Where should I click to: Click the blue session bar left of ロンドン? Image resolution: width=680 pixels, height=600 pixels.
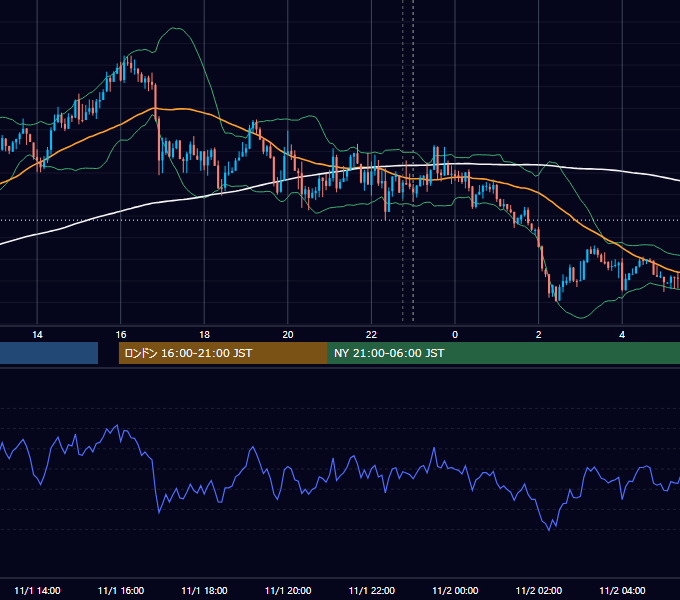pos(49,353)
